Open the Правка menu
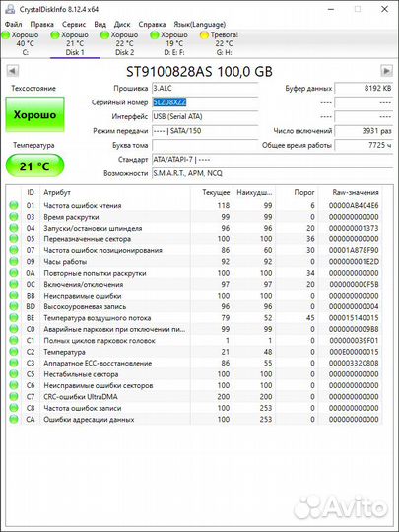Screen dimensions: 399x532 (41, 25)
